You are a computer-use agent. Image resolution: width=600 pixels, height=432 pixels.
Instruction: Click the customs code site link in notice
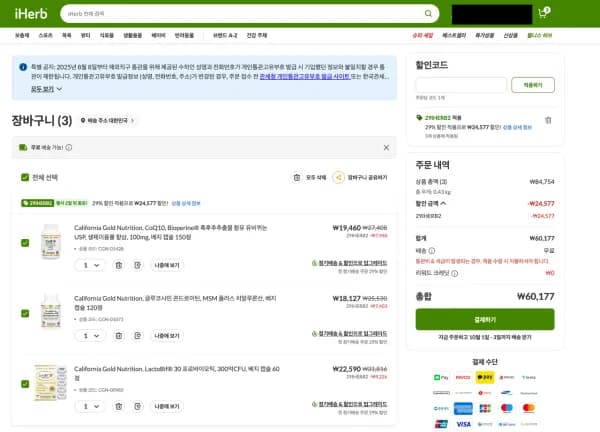(x=305, y=77)
